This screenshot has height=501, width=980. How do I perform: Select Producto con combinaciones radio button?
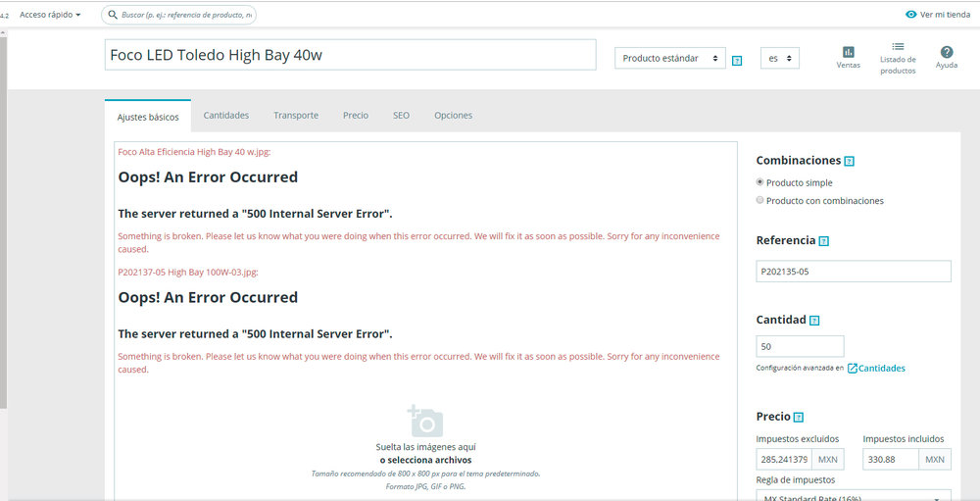coord(760,200)
